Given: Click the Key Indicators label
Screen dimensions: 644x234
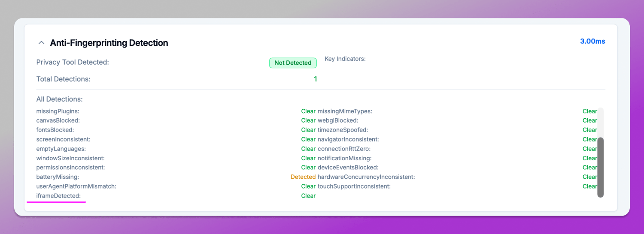Looking at the screenshot, I should (345, 59).
